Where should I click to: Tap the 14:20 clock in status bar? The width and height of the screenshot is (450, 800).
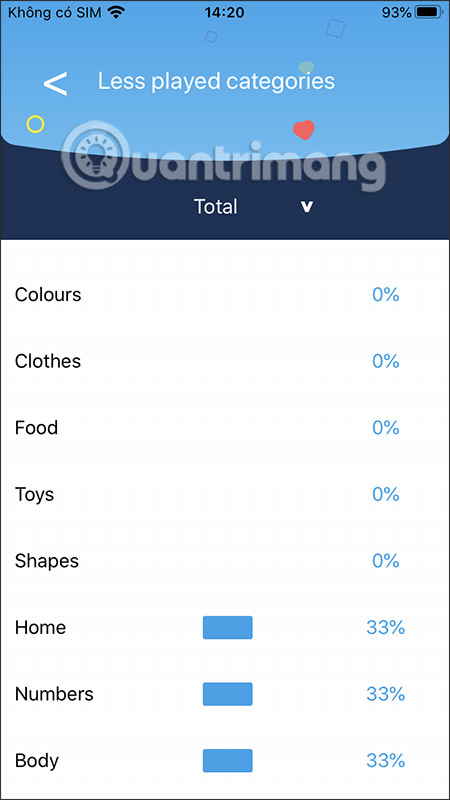point(224,13)
